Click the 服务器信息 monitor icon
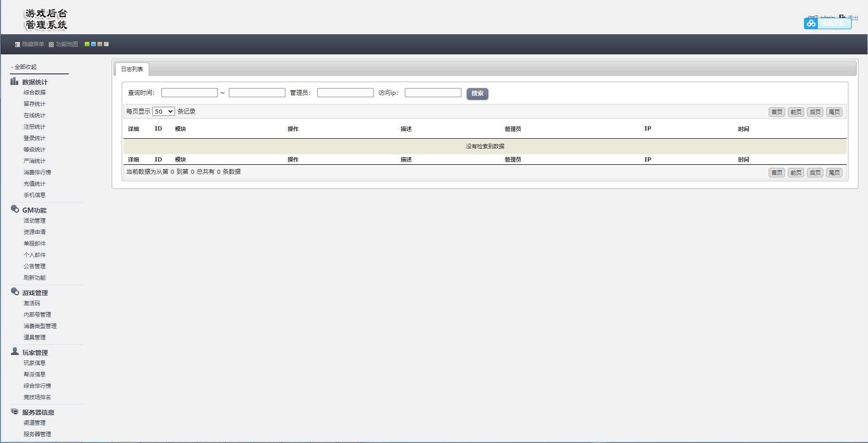The height and width of the screenshot is (443, 868). click(15, 412)
